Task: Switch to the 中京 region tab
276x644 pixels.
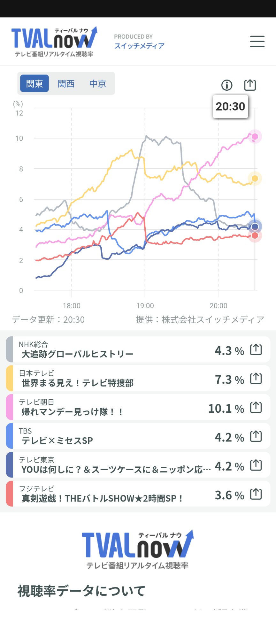Action: pos(98,83)
